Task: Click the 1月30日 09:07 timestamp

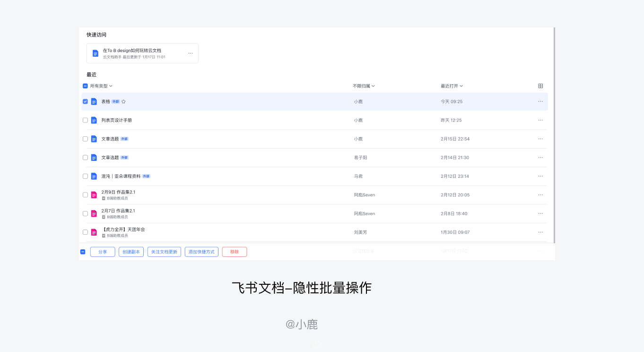Action: point(455,232)
